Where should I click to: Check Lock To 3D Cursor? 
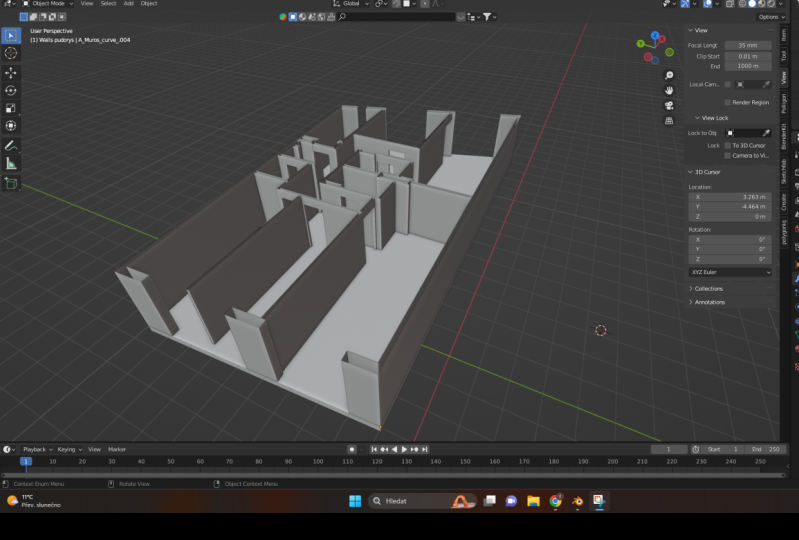pyautogui.click(x=728, y=145)
